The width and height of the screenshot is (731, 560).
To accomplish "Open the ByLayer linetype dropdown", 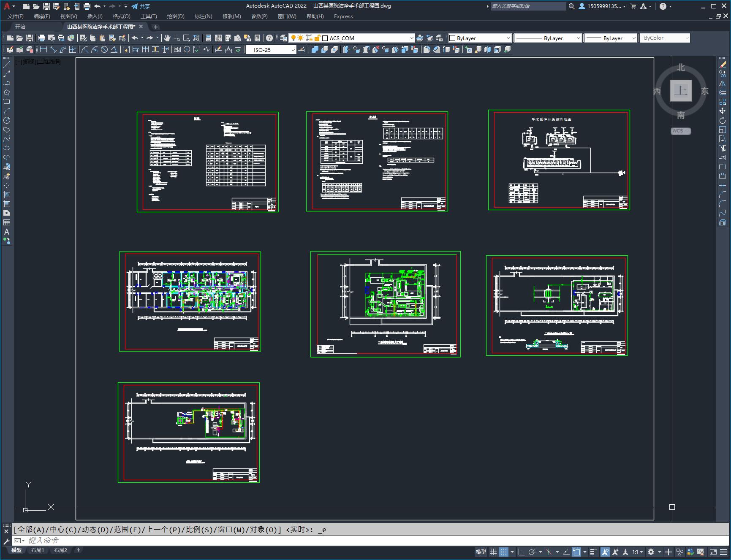I will point(548,38).
